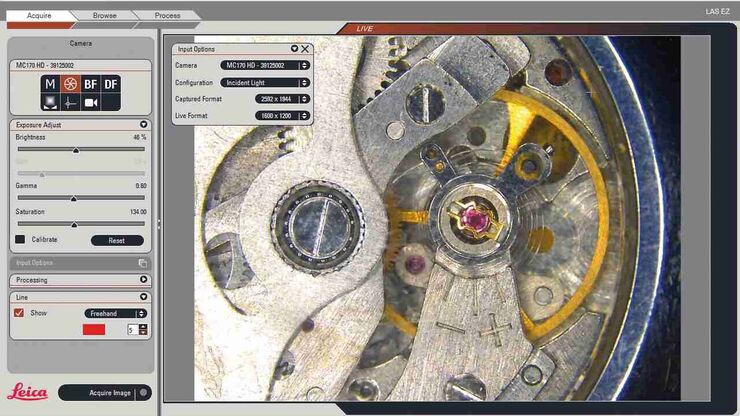Click the Saturation 134.00 value

click(138, 212)
